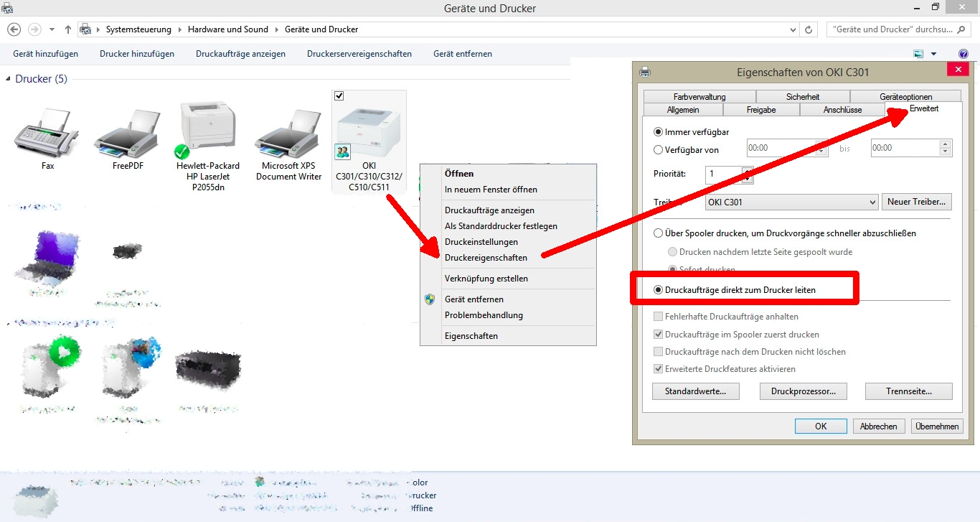Tick 'Fehlerhafte Druckaufträge anhalten' checkbox

pyautogui.click(x=659, y=317)
